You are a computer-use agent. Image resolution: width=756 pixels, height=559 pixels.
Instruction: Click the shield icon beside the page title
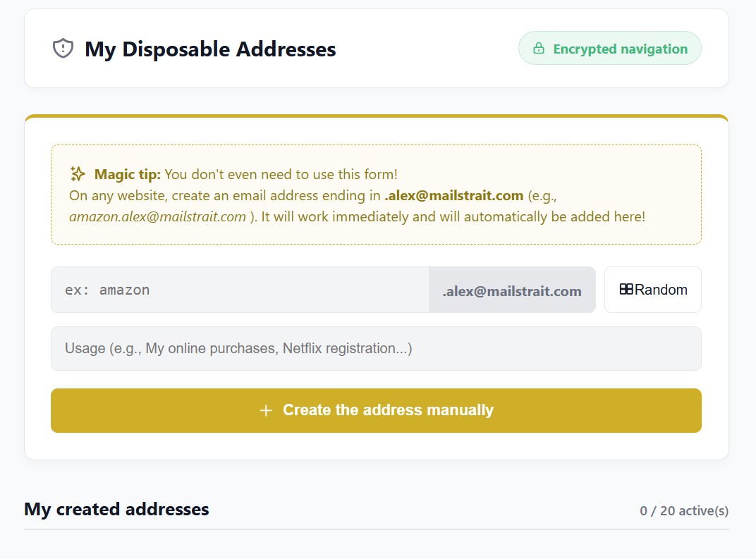(63, 48)
